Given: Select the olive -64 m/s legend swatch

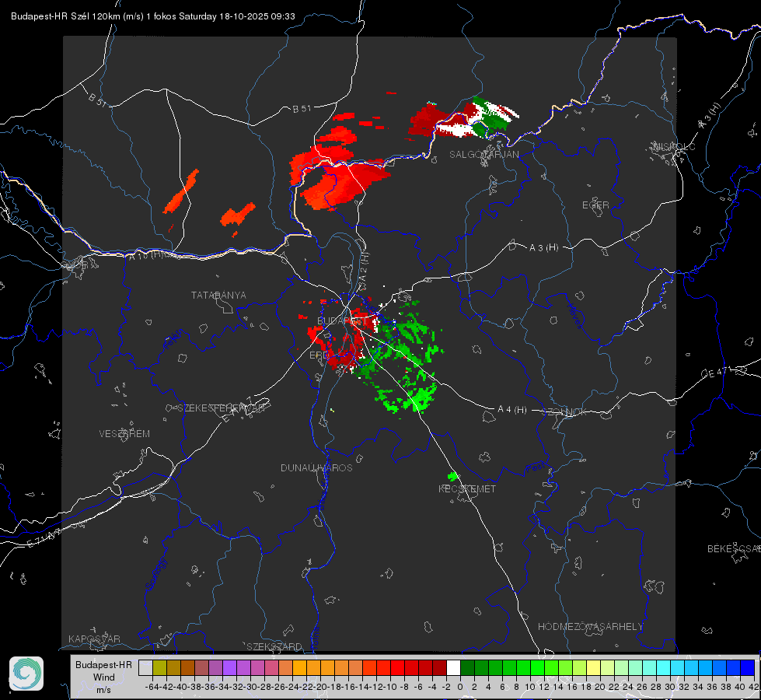Looking at the screenshot, I should pos(159,668).
